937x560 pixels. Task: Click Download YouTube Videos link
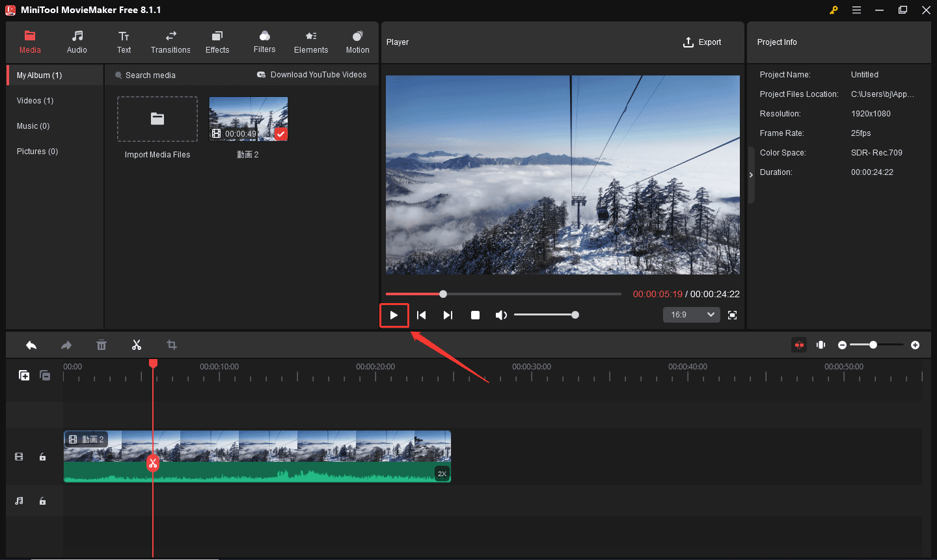click(312, 75)
